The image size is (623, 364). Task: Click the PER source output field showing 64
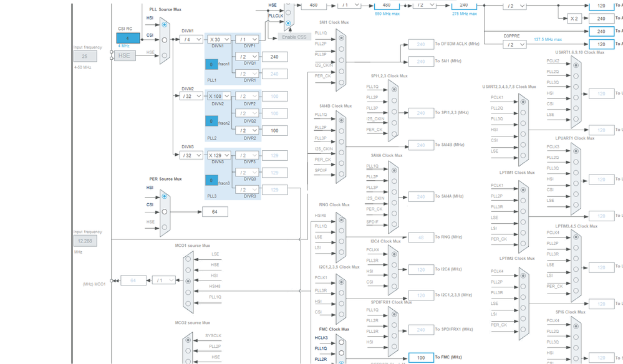point(215,212)
